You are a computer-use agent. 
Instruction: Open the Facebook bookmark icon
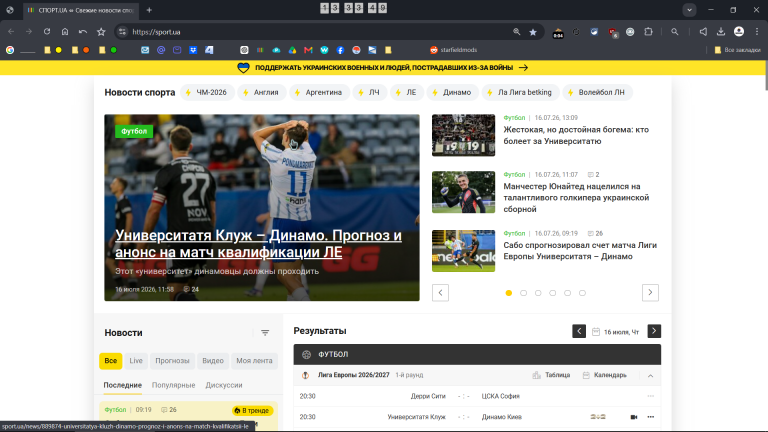click(340, 50)
